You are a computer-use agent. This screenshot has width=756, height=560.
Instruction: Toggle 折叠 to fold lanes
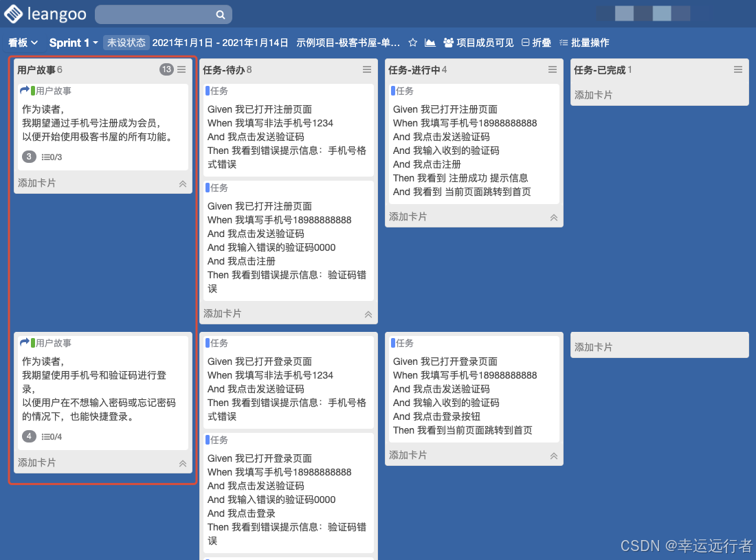[536, 43]
